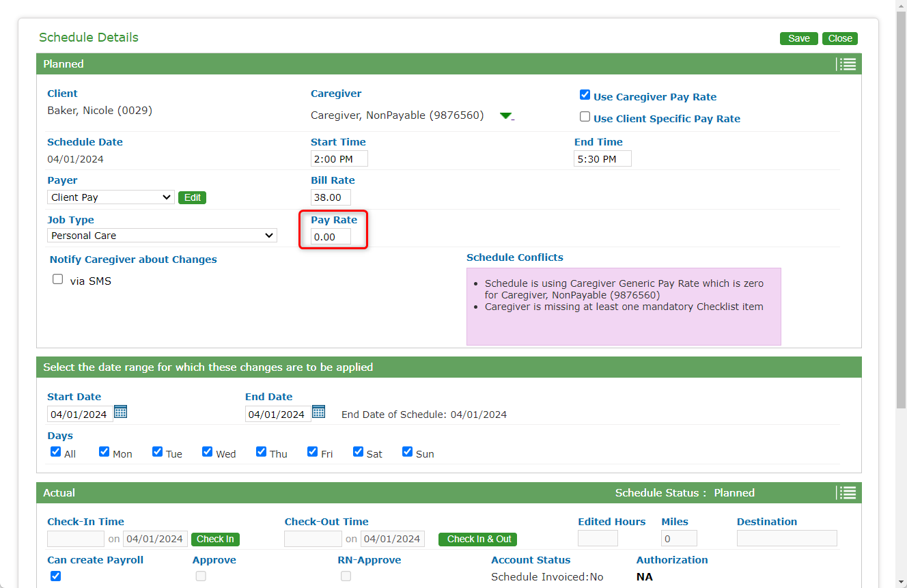907x588 pixels.
Task: Uncheck the Sat day checkbox
Action: pyautogui.click(x=359, y=451)
